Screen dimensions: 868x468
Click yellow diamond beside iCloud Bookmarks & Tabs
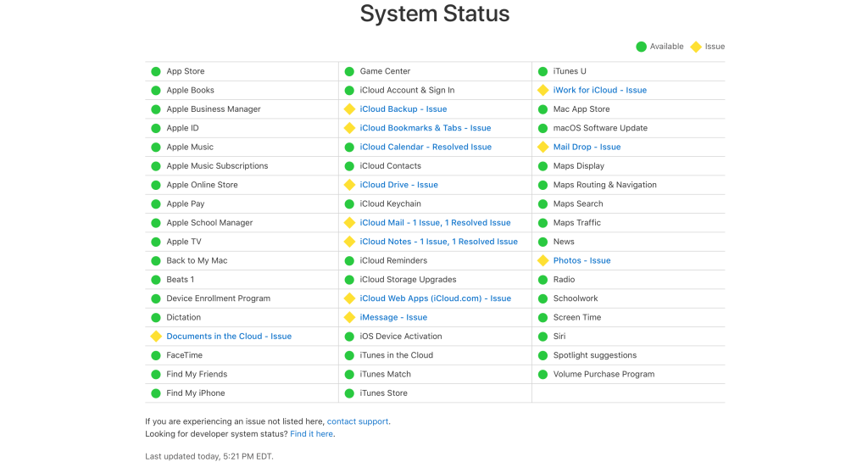click(x=349, y=128)
